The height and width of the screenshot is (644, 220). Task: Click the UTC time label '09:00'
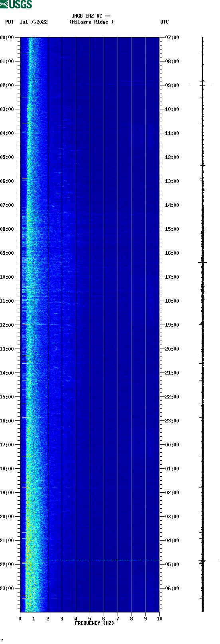click(172, 85)
